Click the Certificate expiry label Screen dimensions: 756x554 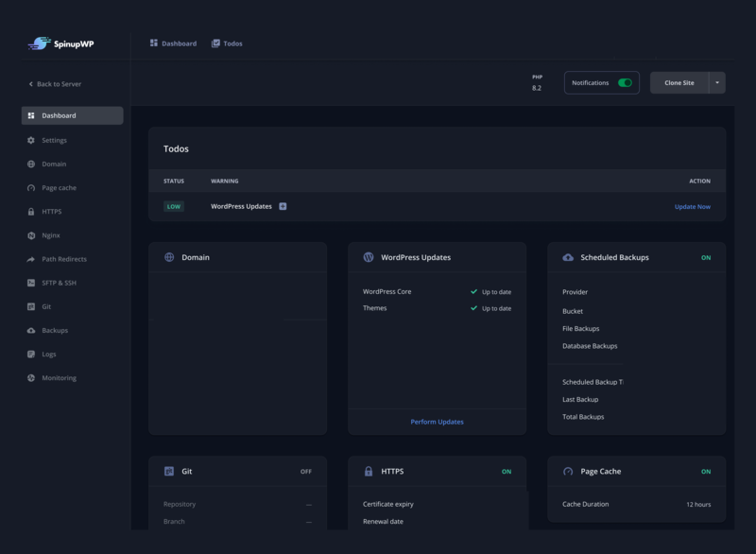(388, 504)
